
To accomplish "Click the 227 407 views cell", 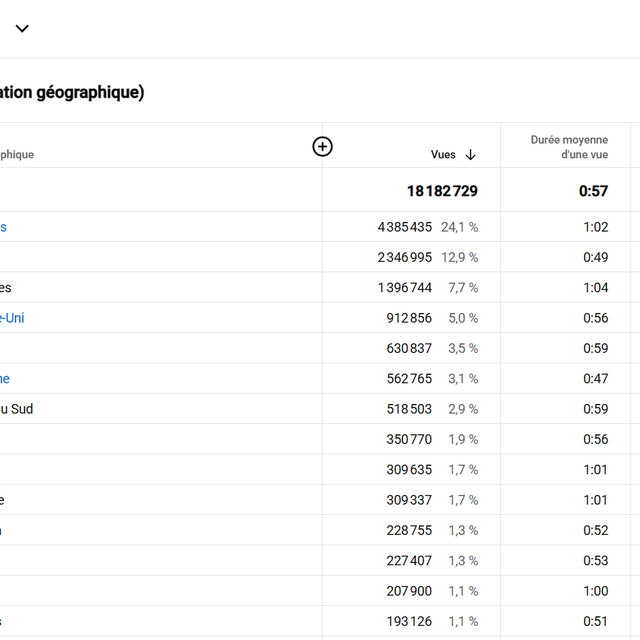I will (409, 561).
